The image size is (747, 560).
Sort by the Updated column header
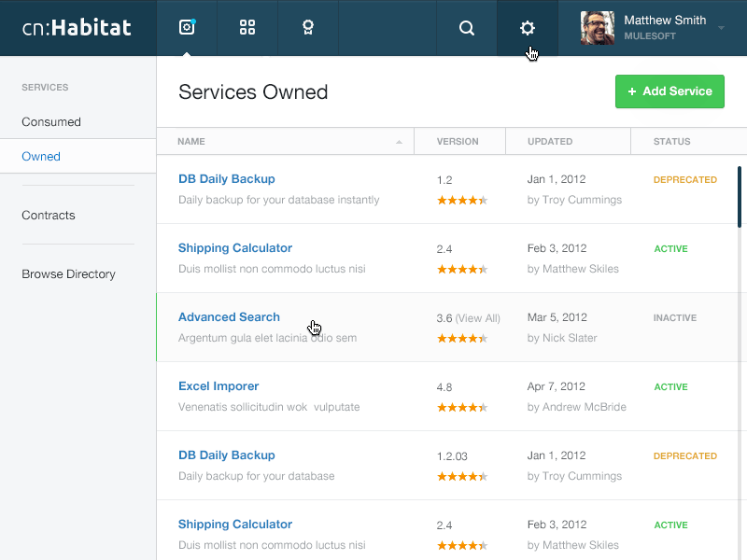(x=550, y=142)
